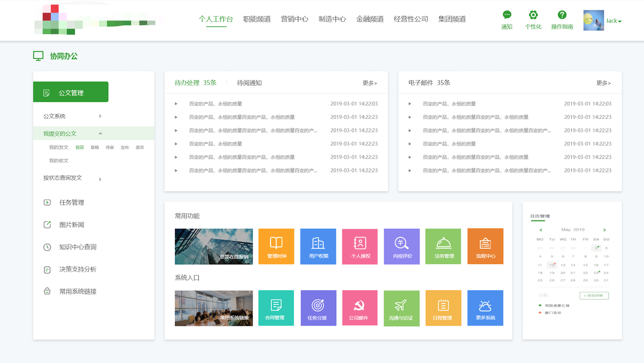Open 发布 sub-item
644x363 pixels.
(x=125, y=148)
